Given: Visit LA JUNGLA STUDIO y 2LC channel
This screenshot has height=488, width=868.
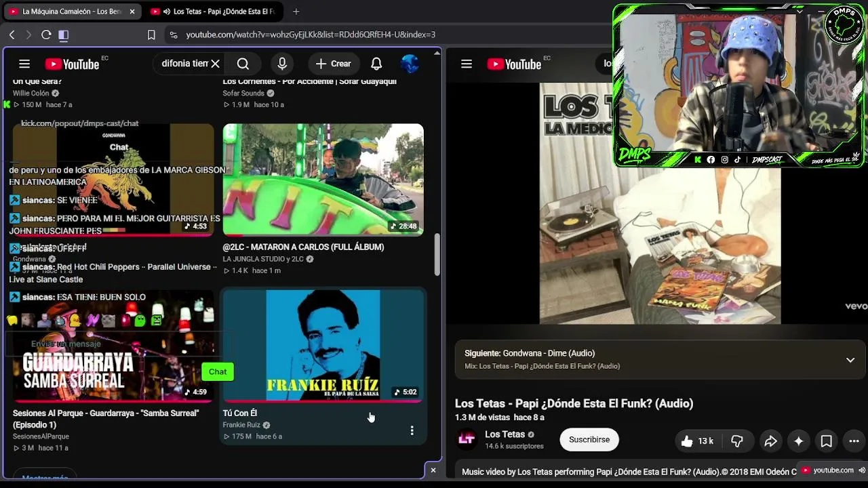Looking at the screenshot, I should [263, 259].
